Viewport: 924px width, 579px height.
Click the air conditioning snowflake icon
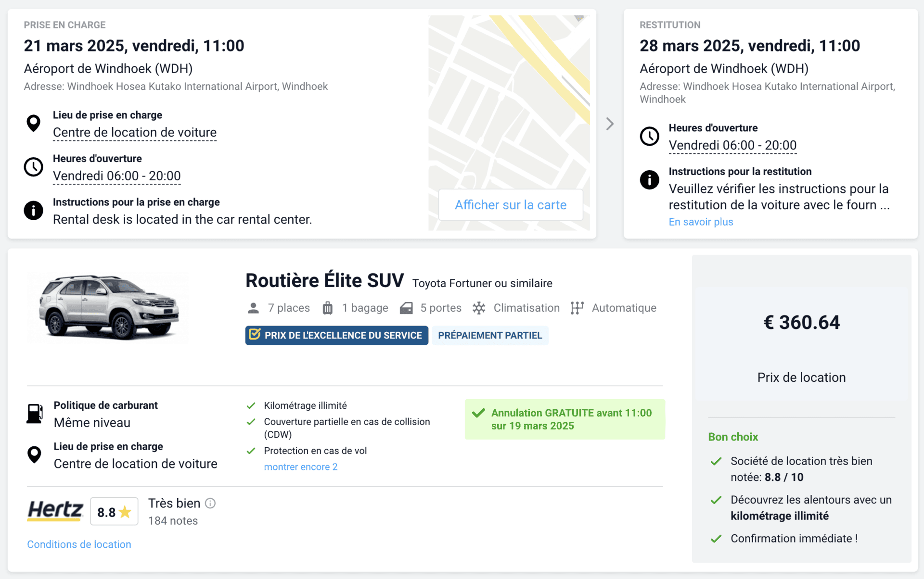click(478, 308)
